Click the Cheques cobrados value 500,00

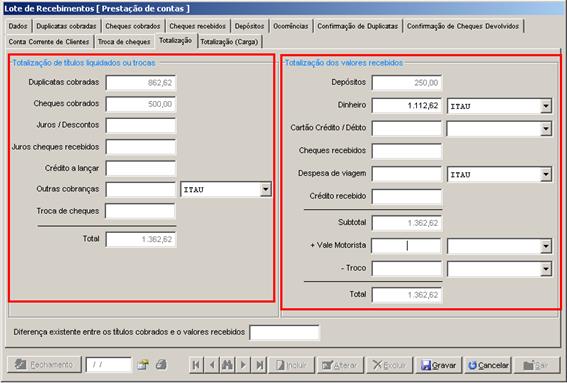click(x=141, y=104)
